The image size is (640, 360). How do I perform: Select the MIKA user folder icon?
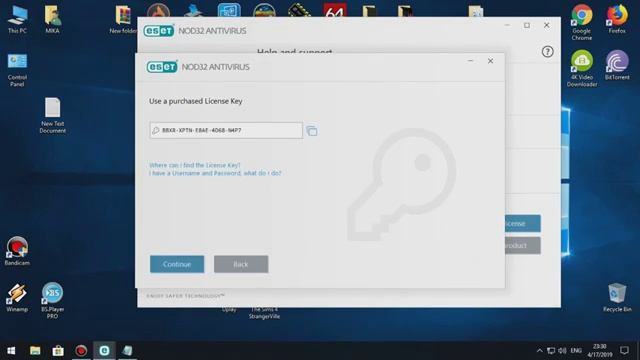(52, 19)
